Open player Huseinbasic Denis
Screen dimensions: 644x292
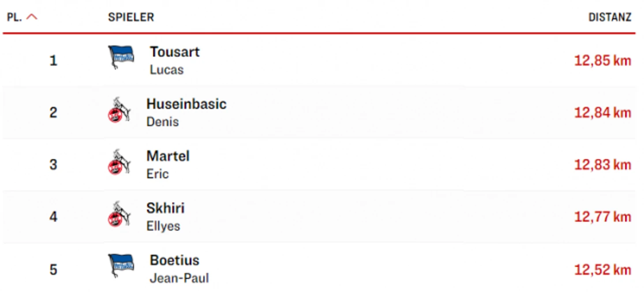tap(187, 112)
